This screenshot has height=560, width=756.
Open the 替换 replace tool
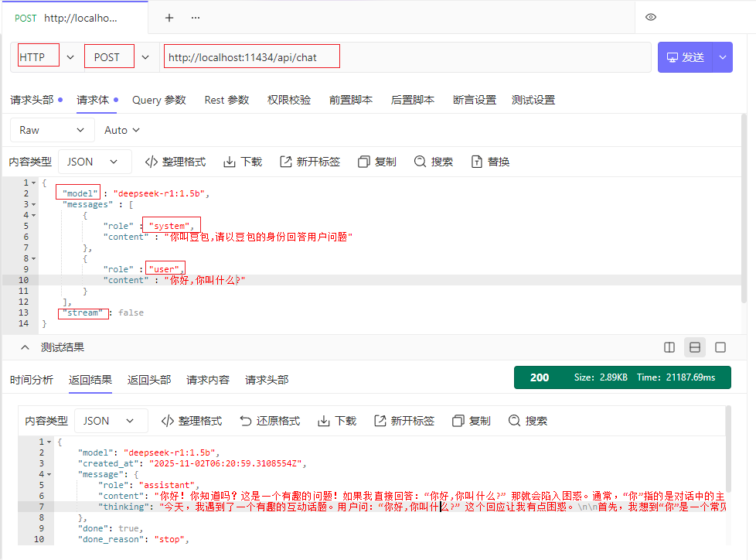(489, 161)
